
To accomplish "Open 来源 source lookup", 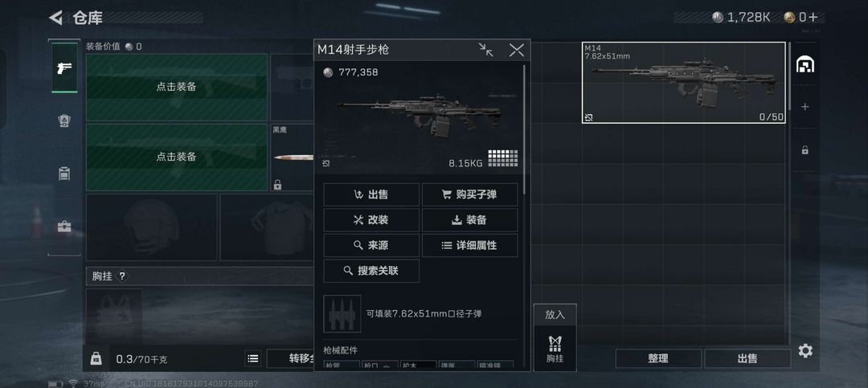I will 371,245.
